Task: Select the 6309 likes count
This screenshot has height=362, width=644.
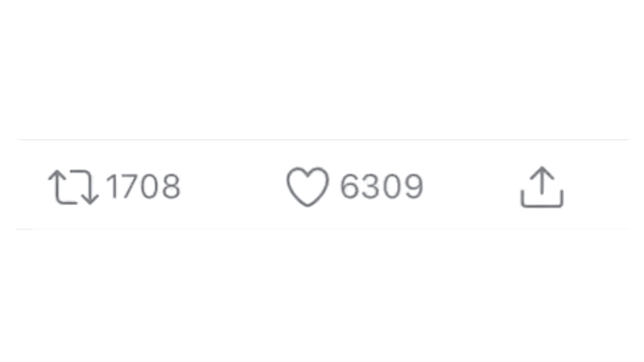Action: (382, 187)
